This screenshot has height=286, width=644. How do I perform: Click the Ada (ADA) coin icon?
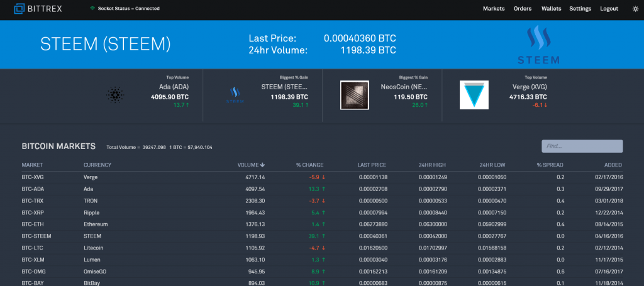click(115, 95)
